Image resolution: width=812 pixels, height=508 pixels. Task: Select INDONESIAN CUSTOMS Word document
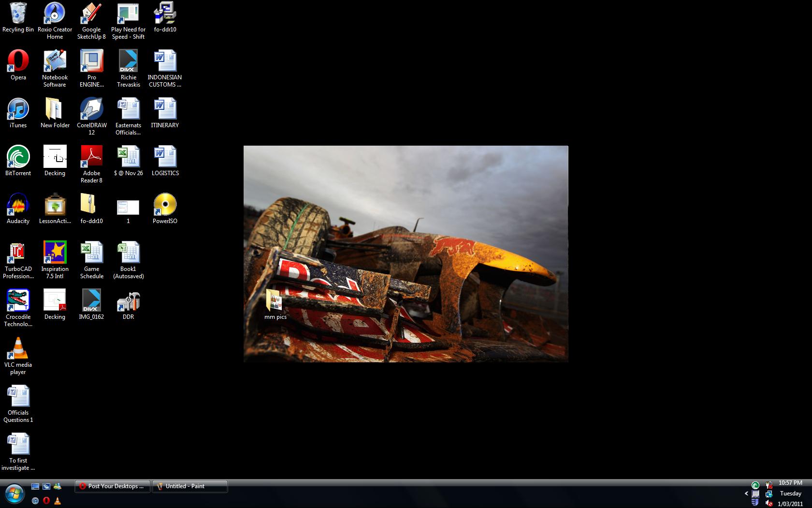pyautogui.click(x=165, y=69)
